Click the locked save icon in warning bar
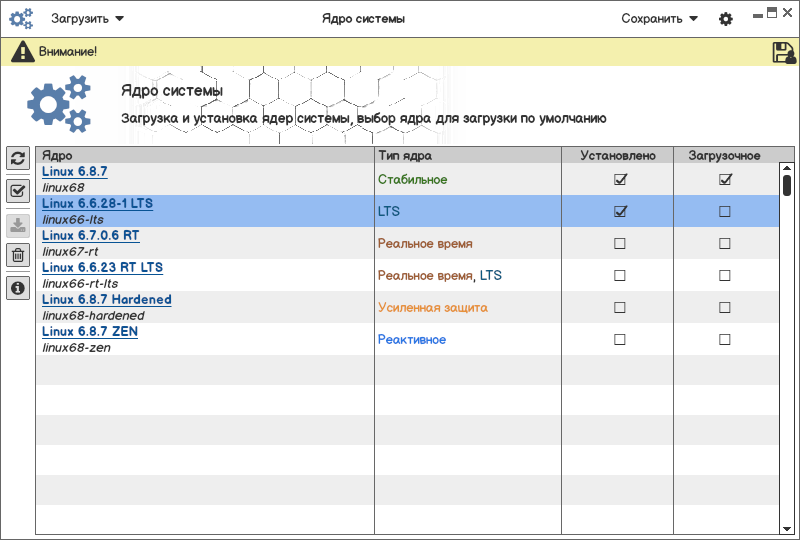The image size is (800, 540). point(784,52)
